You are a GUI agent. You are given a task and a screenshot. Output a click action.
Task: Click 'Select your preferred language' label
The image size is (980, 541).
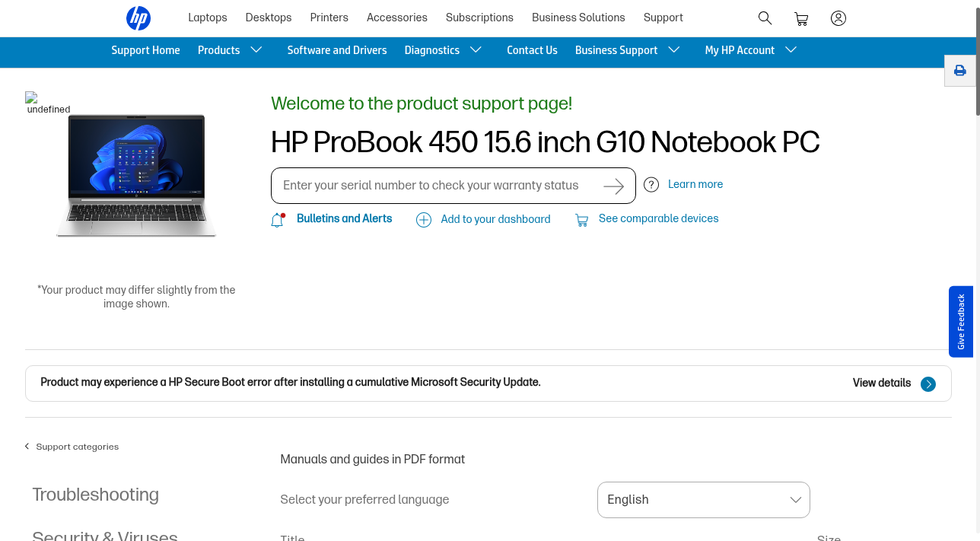[x=364, y=499]
